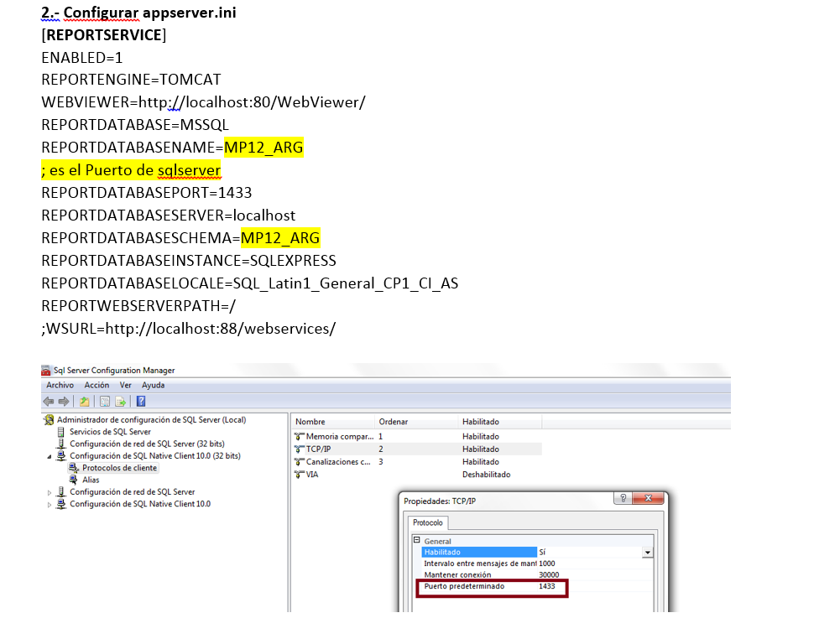Select the VIA protocol row
The image size is (840, 618).
click(x=417, y=475)
